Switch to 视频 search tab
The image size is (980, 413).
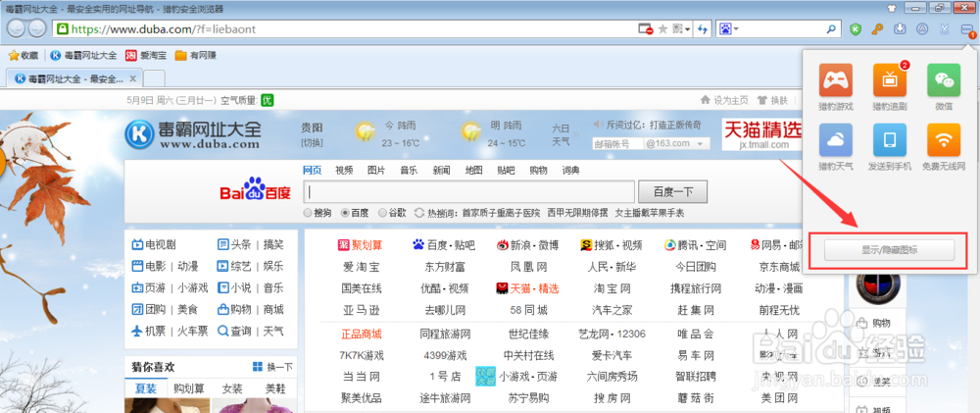344,171
